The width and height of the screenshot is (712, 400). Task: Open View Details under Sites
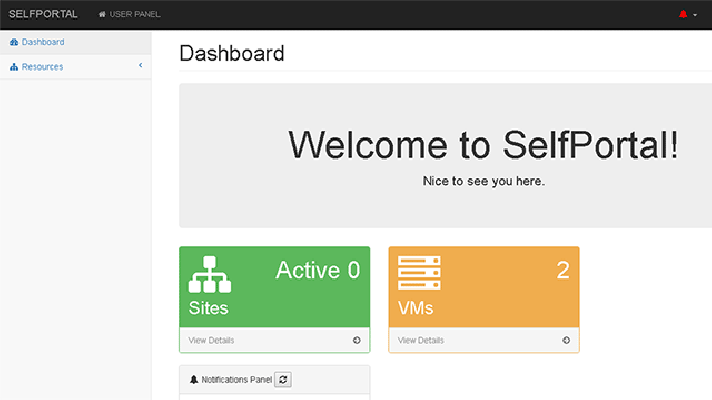click(211, 340)
